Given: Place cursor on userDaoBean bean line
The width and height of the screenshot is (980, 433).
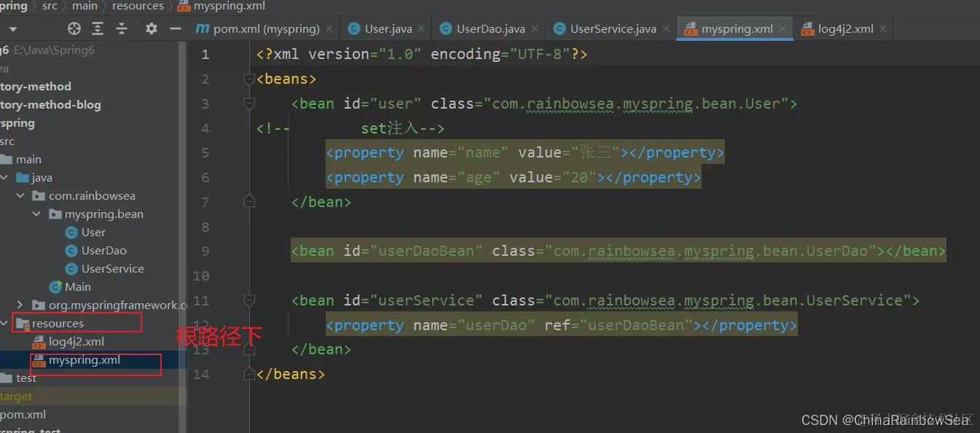Looking at the screenshot, I should (619, 251).
